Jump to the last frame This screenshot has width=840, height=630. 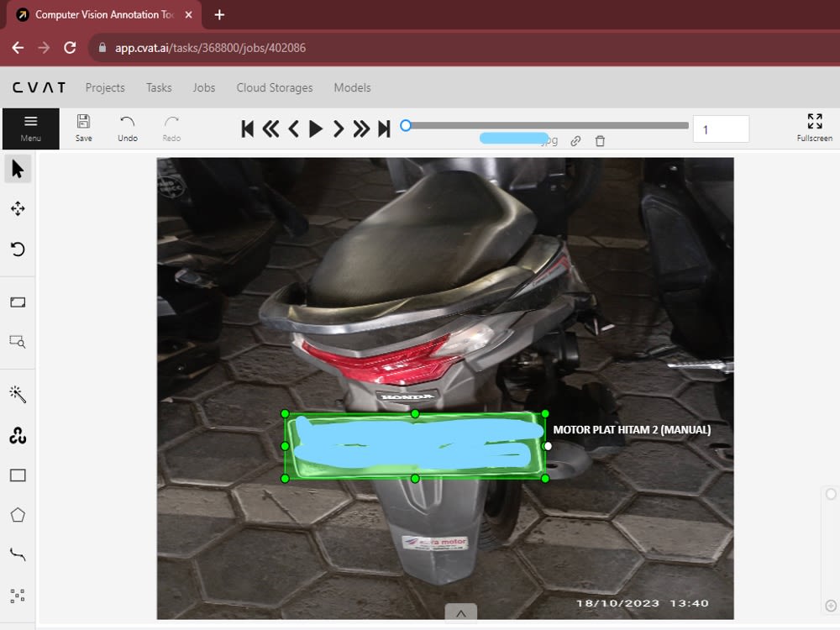tap(384, 129)
